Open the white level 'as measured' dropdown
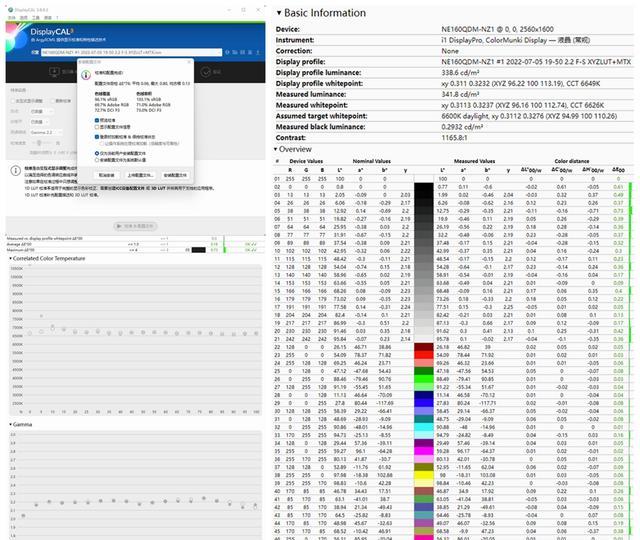 [x=38, y=122]
